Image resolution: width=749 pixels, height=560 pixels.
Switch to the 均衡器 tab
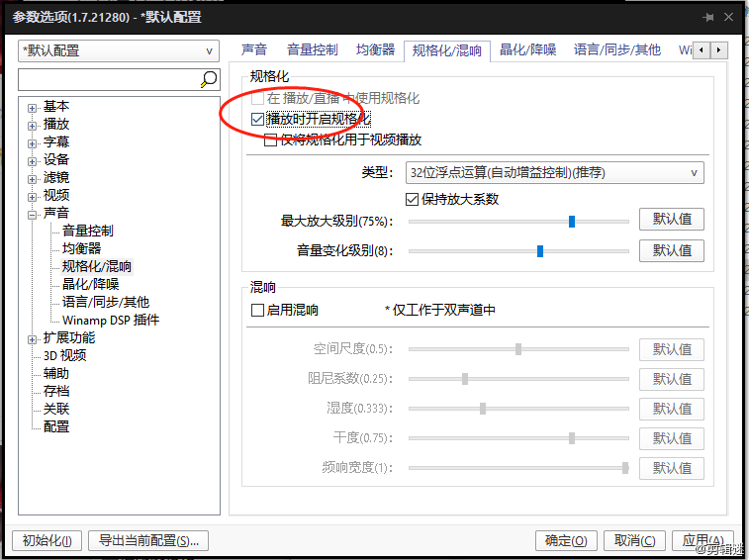point(375,49)
